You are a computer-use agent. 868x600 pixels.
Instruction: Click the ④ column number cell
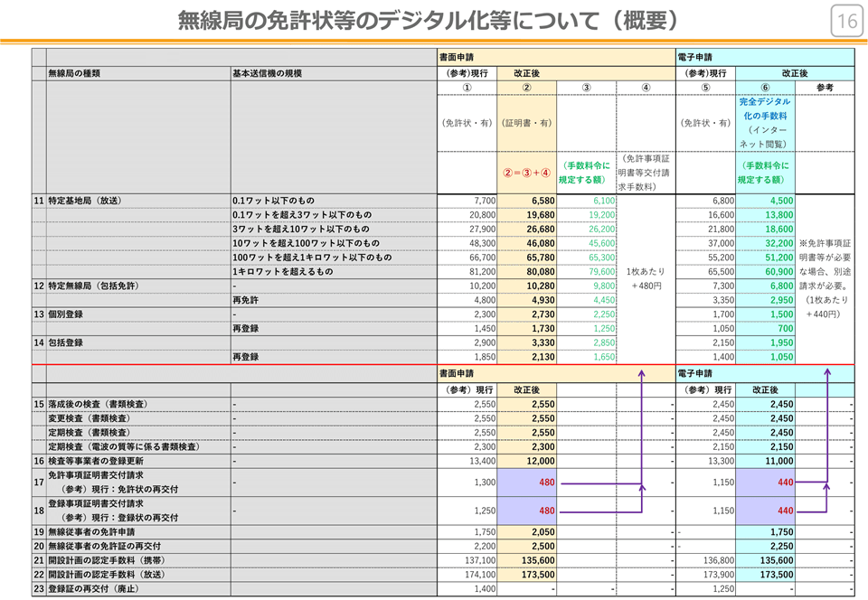[646, 88]
